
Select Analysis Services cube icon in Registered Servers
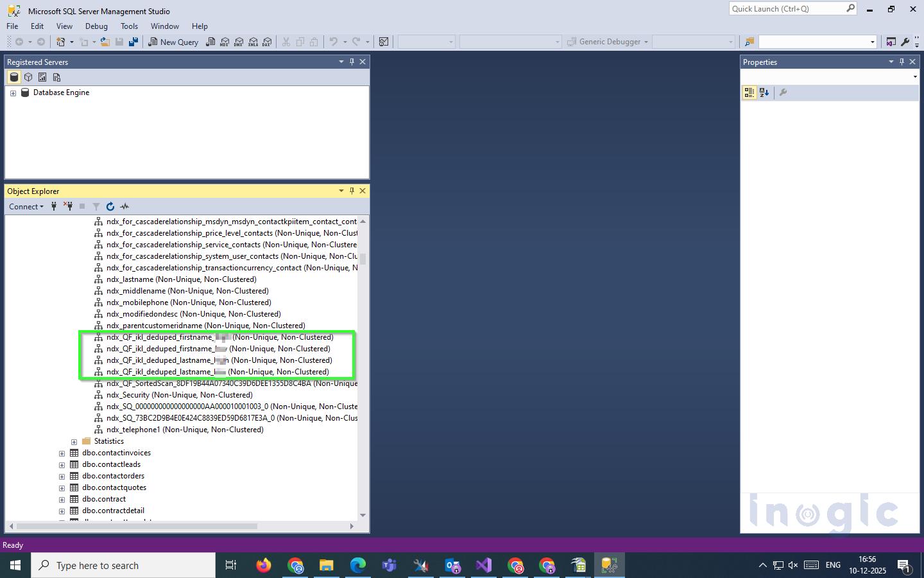click(x=28, y=77)
